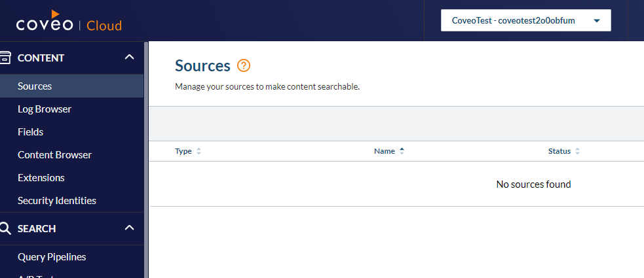Click the Type column header text
Image resolution: width=644 pixels, height=278 pixels.
point(183,151)
